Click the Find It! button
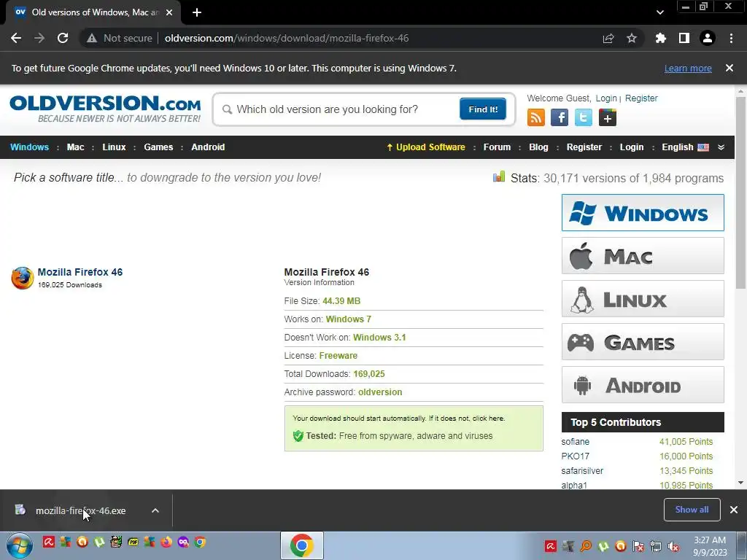Image resolution: width=747 pixels, height=560 pixels. click(x=483, y=109)
